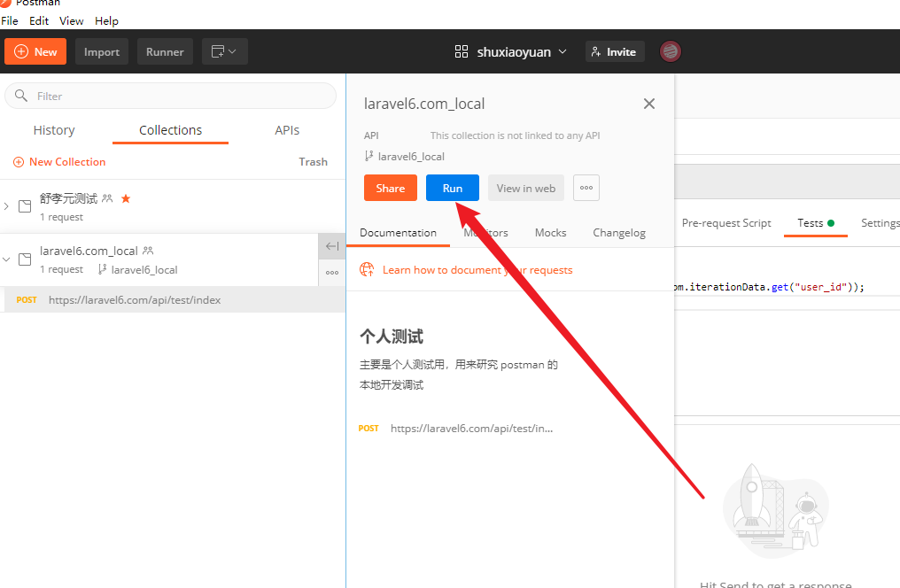Click the Import button
The width and height of the screenshot is (900, 588).
(x=102, y=51)
